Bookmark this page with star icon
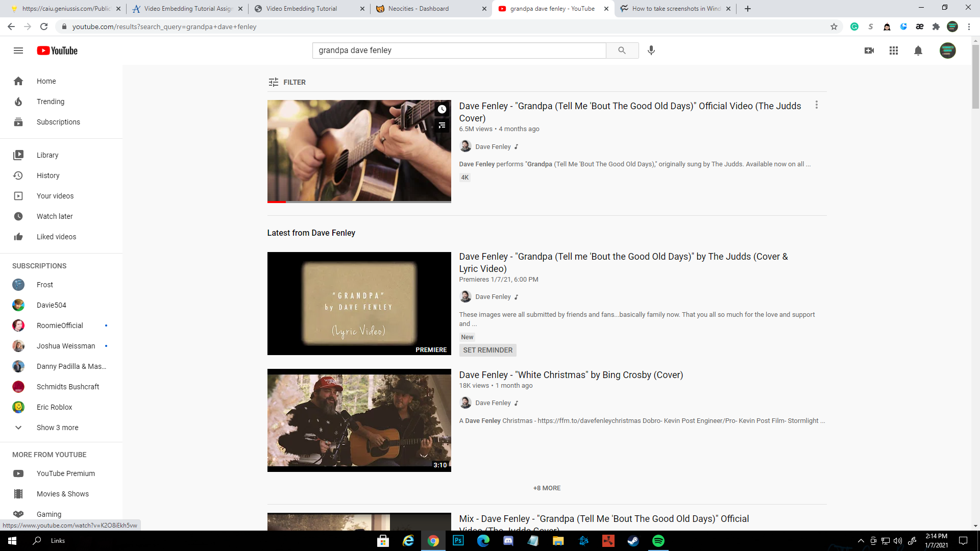This screenshot has height=551, width=980. tap(834, 27)
